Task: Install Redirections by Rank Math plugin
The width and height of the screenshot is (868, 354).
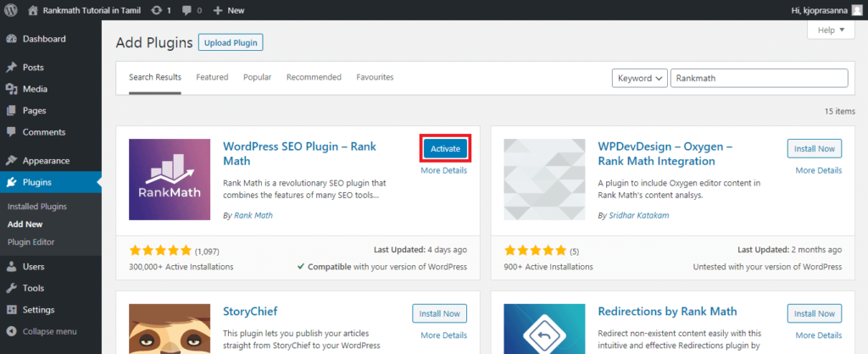Action: point(815,313)
